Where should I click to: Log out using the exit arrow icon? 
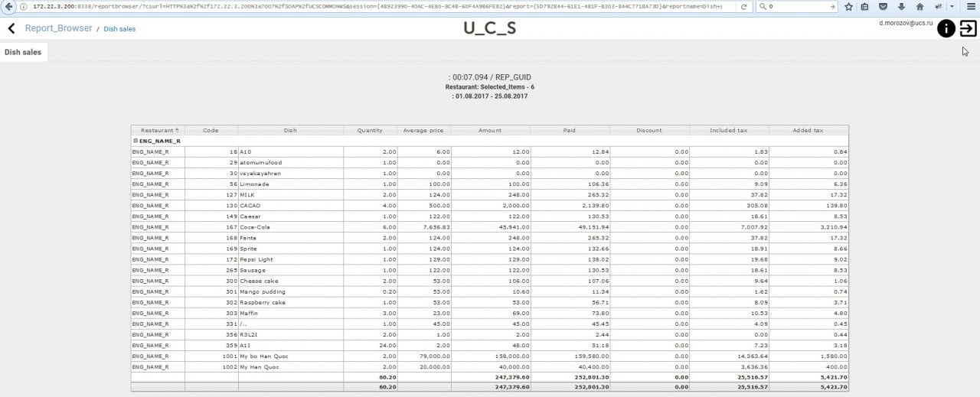click(x=968, y=29)
